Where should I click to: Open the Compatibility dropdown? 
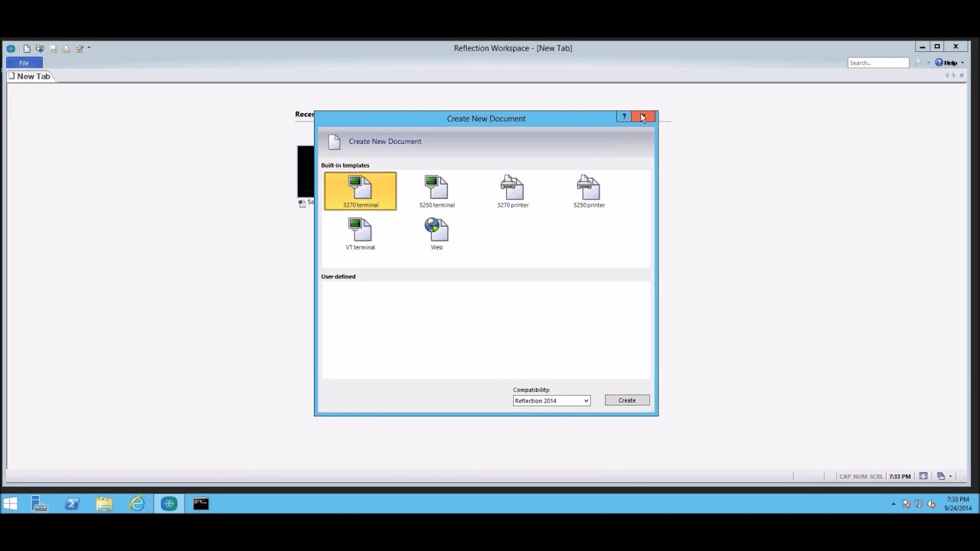(x=551, y=401)
